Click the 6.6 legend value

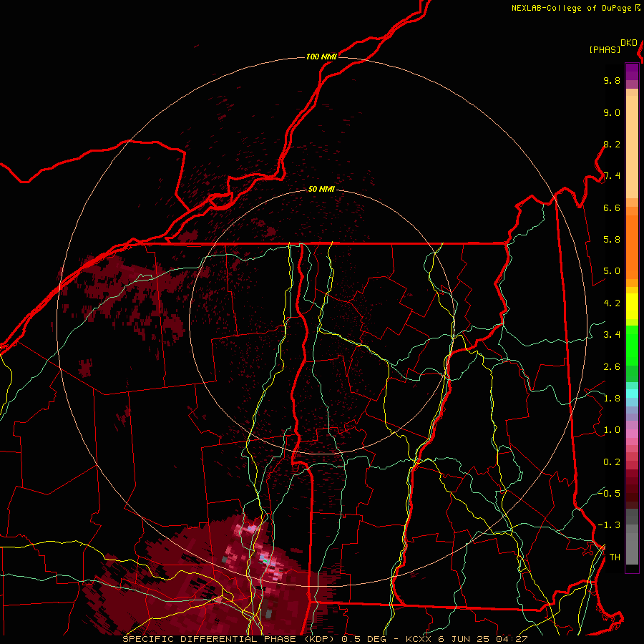tap(612, 208)
